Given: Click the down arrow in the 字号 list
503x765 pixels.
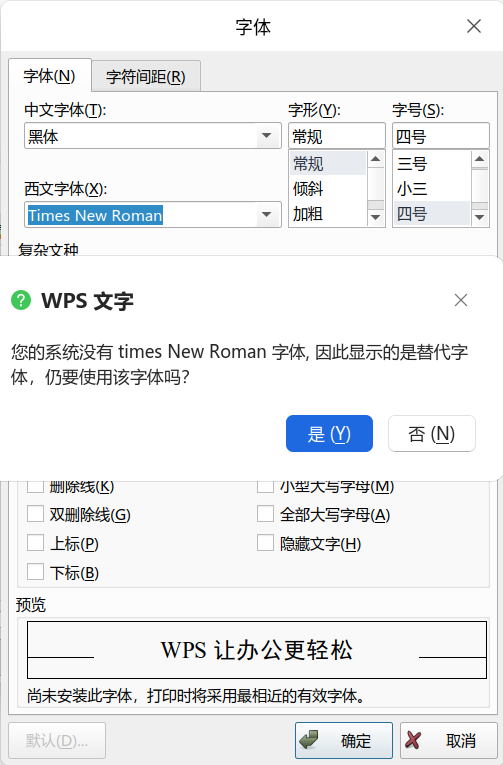Looking at the screenshot, I should (480, 218).
